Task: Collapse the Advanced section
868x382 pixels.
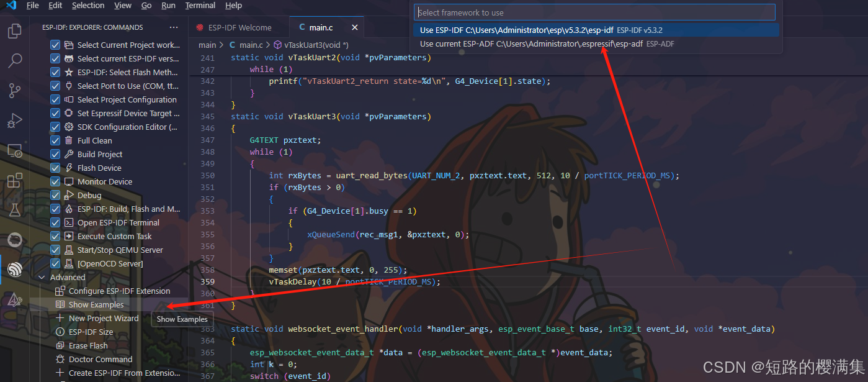Action: 42,277
